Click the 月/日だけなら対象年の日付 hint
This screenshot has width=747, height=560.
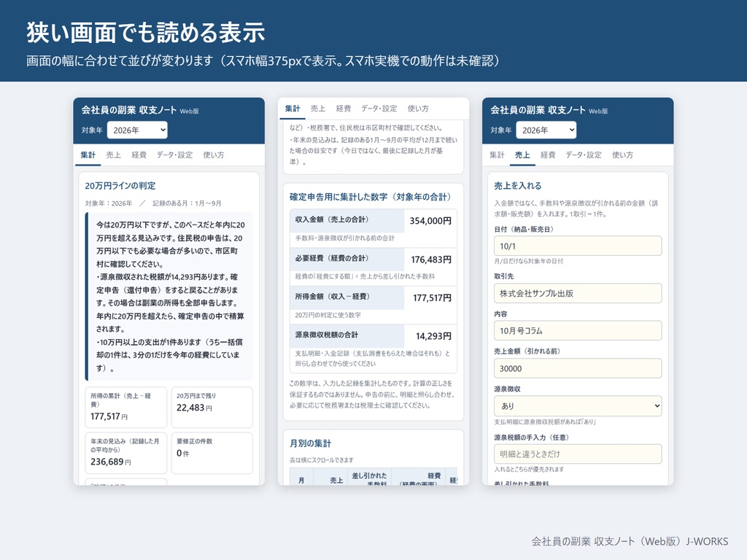[x=528, y=261]
